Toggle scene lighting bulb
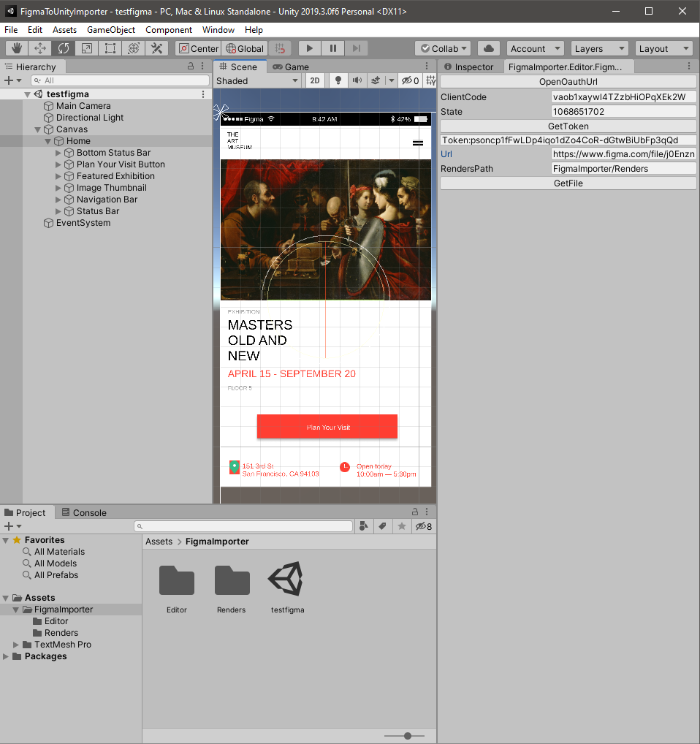Image resolution: width=700 pixels, height=744 pixels. pyautogui.click(x=338, y=81)
